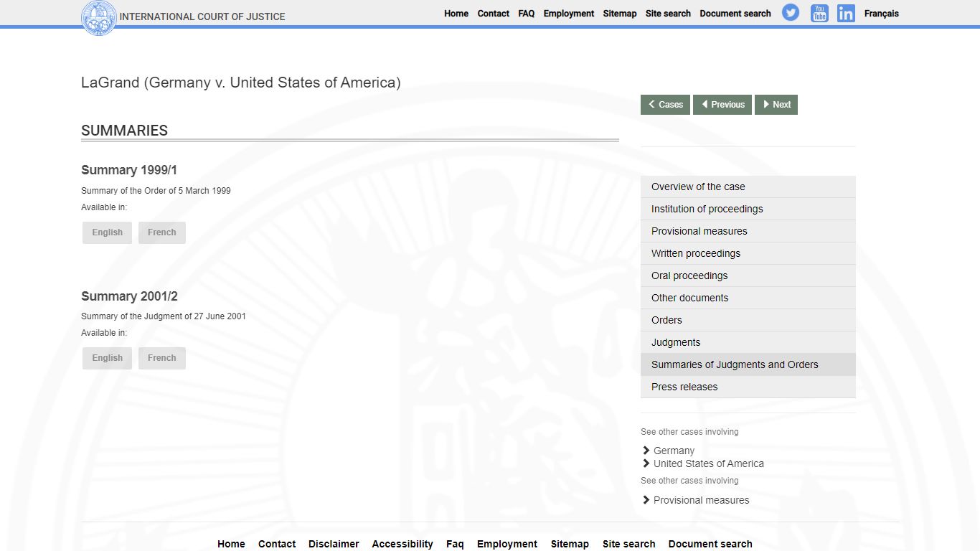Open Employment in the top navigation
This screenshot has height=551, width=980.
tap(569, 14)
